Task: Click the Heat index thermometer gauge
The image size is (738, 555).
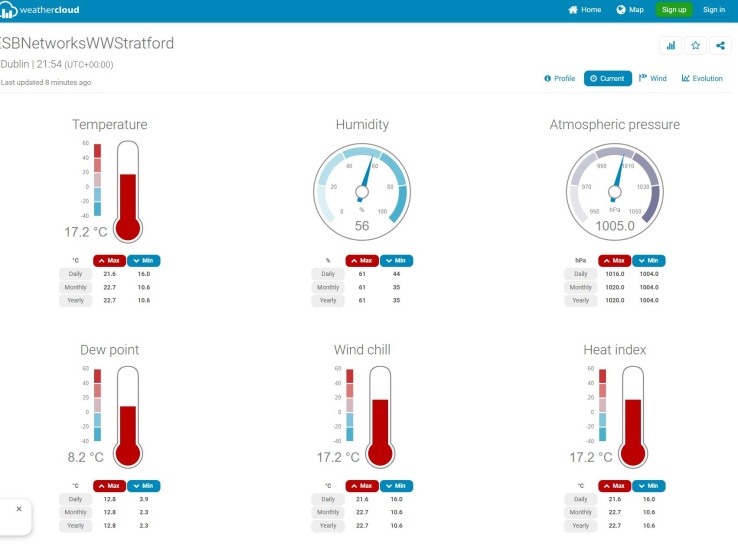Action: point(633,417)
